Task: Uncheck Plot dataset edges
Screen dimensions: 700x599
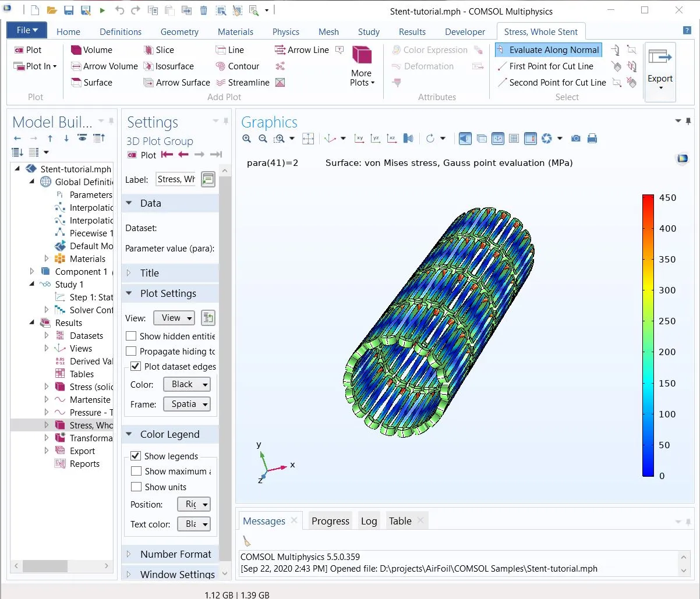Action: pyautogui.click(x=136, y=366)
